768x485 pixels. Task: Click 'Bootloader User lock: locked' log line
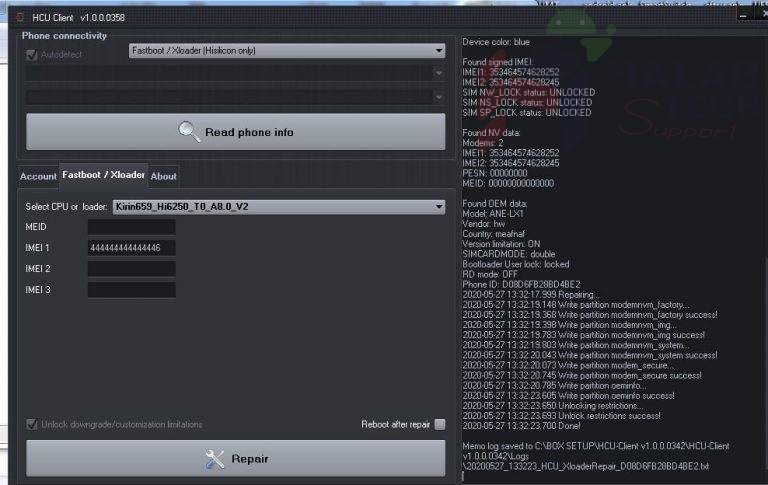point(516,264)
